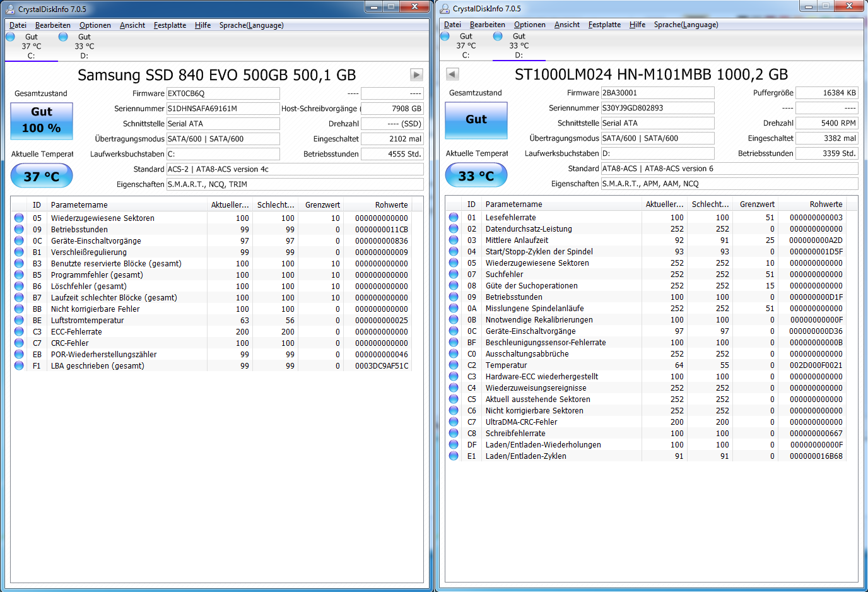Click status icon of Verschleißregulierung row
The width and height of the screenshot is (868, 592).
[x=19, y=252]
